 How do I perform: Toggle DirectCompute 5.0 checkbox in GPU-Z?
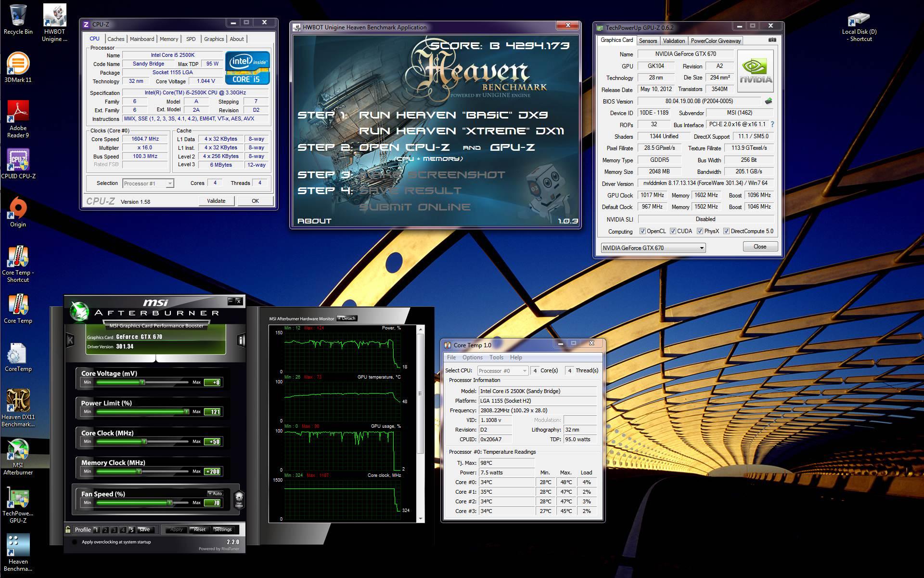tap(726, 231)
